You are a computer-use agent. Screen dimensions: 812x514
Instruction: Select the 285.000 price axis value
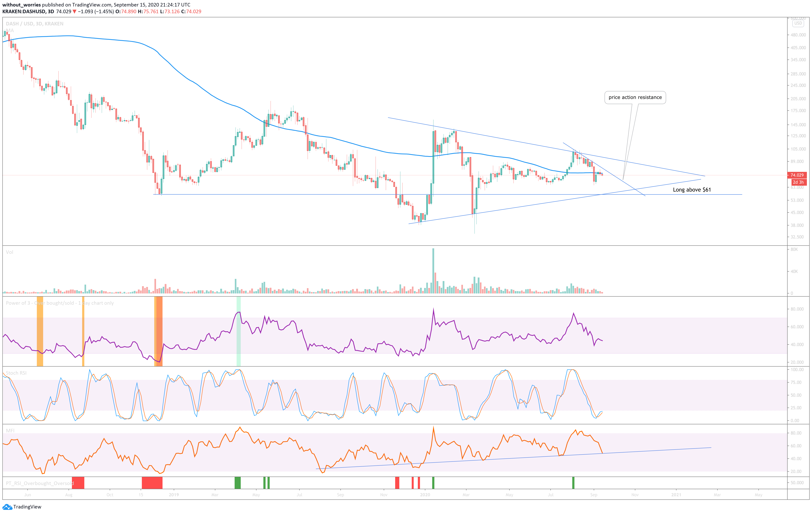(x=798, y=74)
